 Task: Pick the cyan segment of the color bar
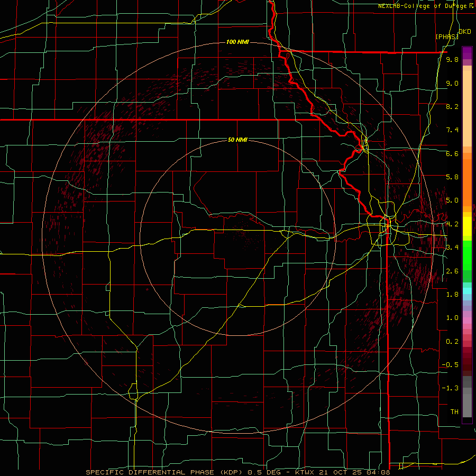(467, 291)
